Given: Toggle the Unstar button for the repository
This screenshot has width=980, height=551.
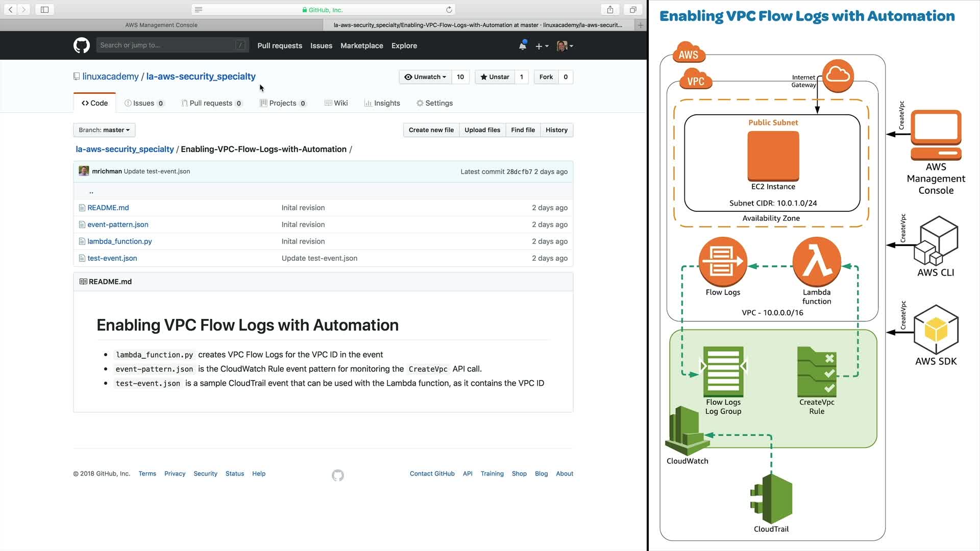Looking at the screenshot, I should click(495, 77).
